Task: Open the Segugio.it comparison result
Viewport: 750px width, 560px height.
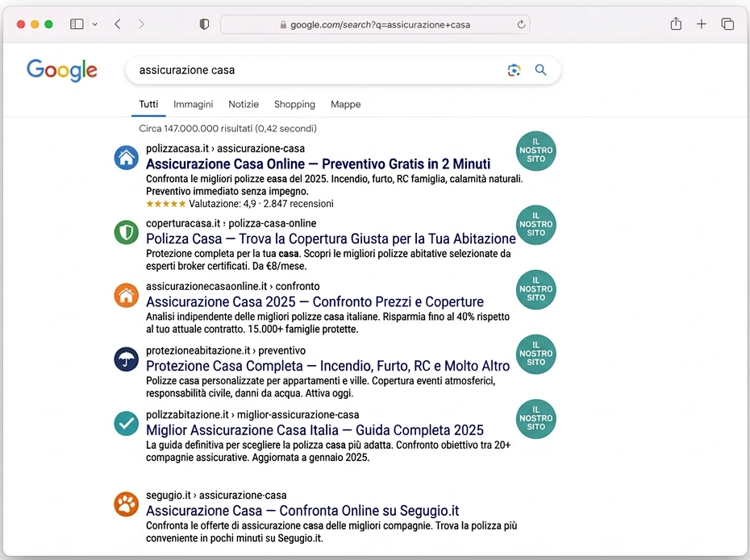Action: [302, 511]
